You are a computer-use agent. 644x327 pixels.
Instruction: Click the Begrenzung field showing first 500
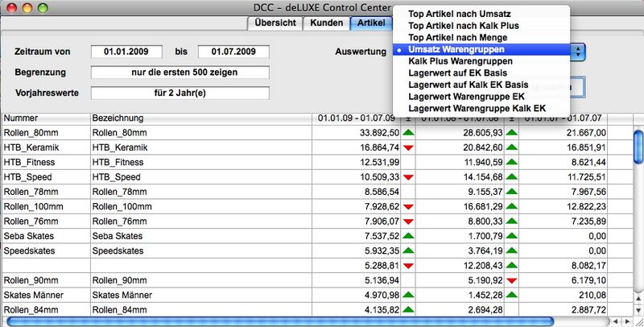pyautogui.click(x=180, y=72)
